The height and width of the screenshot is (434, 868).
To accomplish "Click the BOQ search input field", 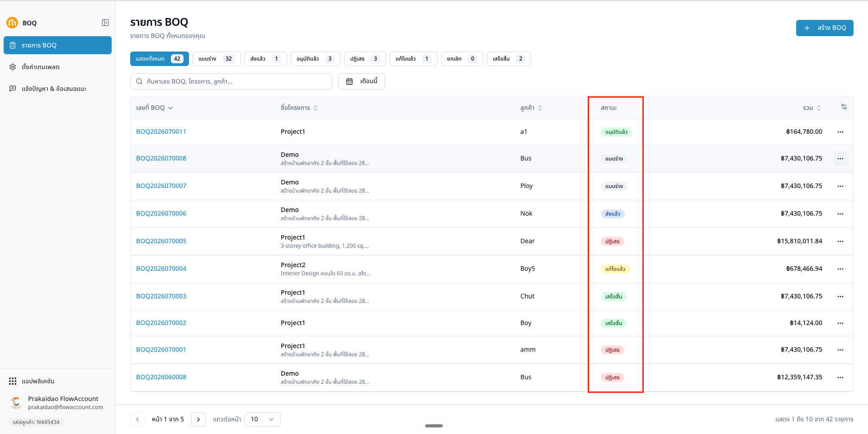I will [x=231, y=81].
